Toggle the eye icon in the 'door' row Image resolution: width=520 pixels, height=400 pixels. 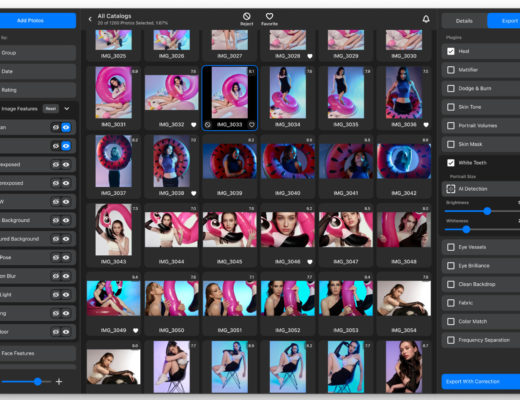[66, 332]
